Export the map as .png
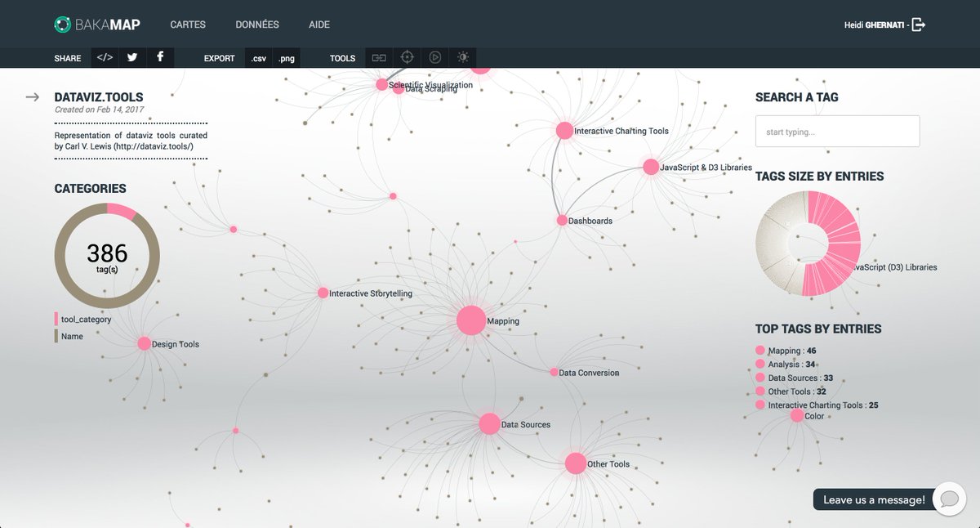Viewport: 980px width, 528px height. [x=287, y=58]
